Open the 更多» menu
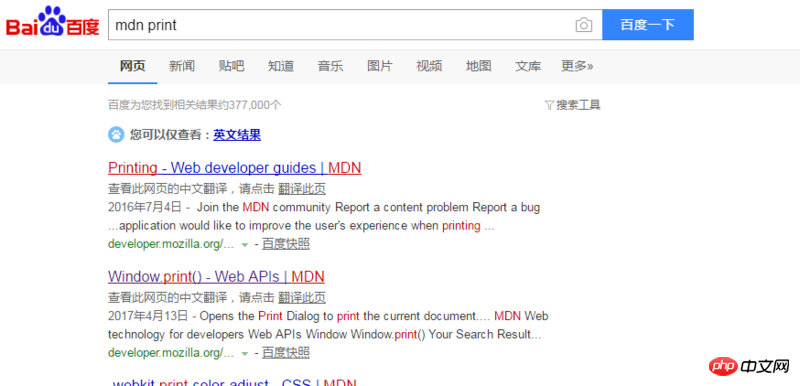The height and width of the screenshot is (386, 800). click(x=577, y=66)
